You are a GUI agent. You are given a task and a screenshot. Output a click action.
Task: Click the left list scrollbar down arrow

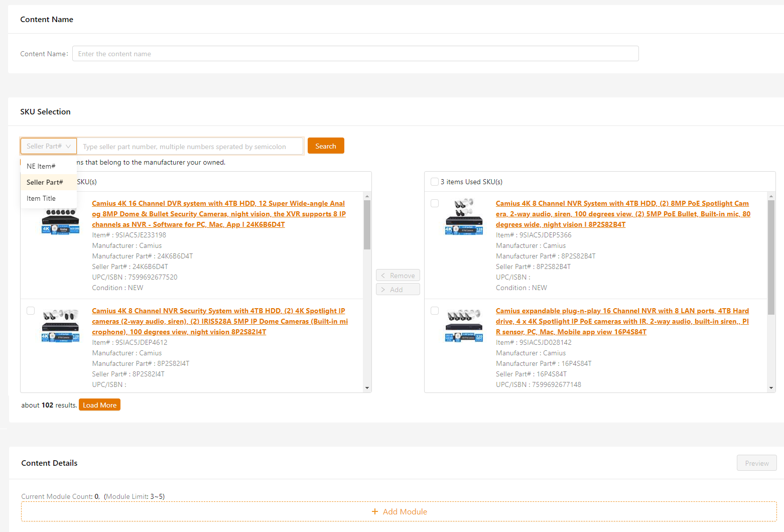(x=367, y=388)
